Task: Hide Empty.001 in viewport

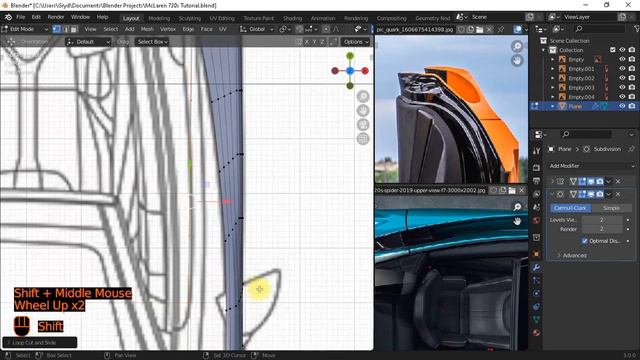Action: tap(622, 69)
